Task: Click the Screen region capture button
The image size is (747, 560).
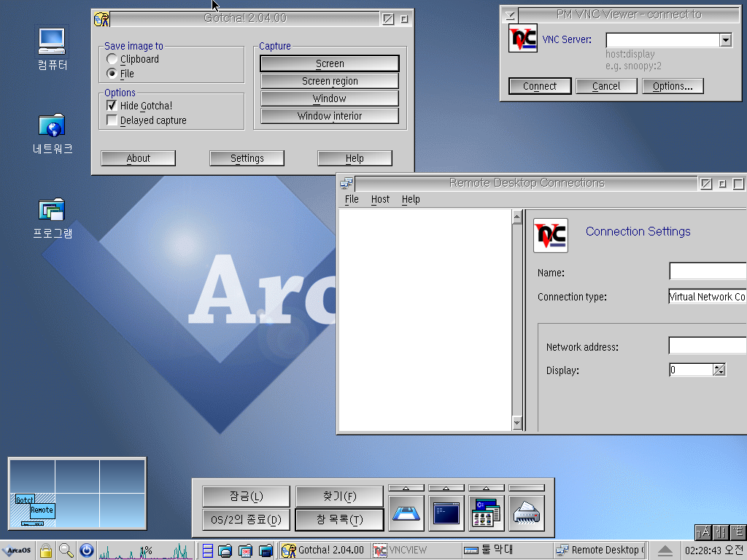Action: 330,81
